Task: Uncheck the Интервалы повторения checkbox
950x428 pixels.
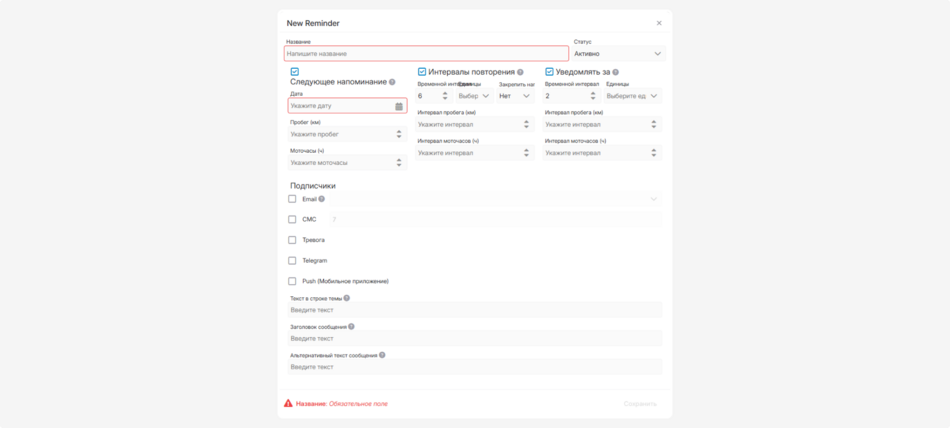Action: point(422,72)
